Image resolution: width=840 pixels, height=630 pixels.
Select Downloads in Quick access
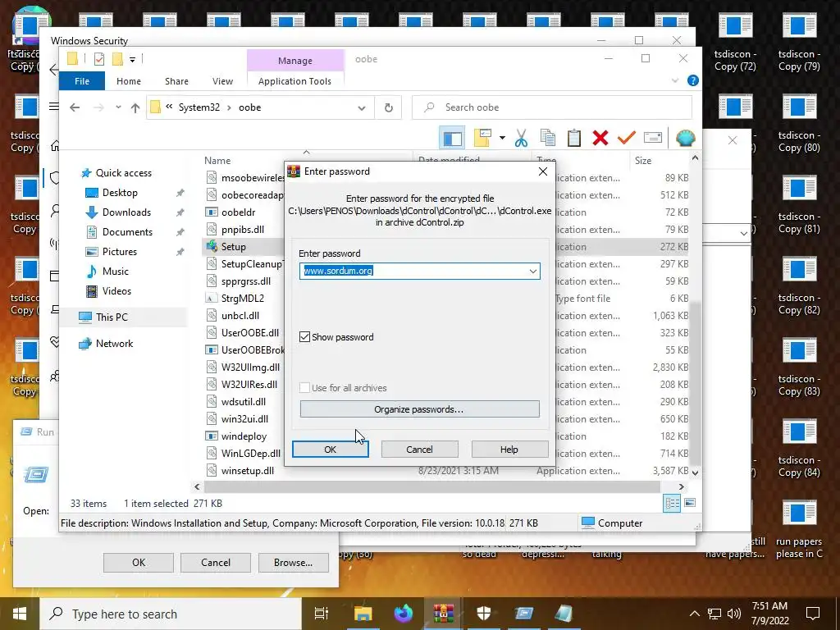tap(126, 212)
